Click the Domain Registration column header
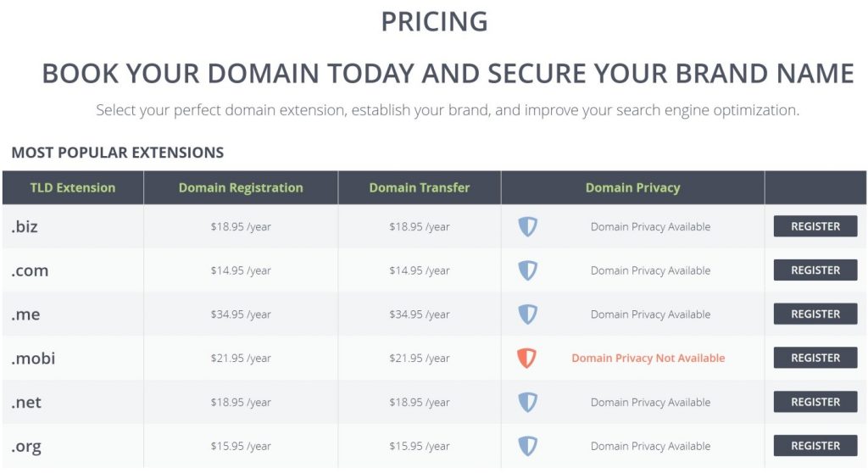The image size is (868, 473). pos(241,188)
